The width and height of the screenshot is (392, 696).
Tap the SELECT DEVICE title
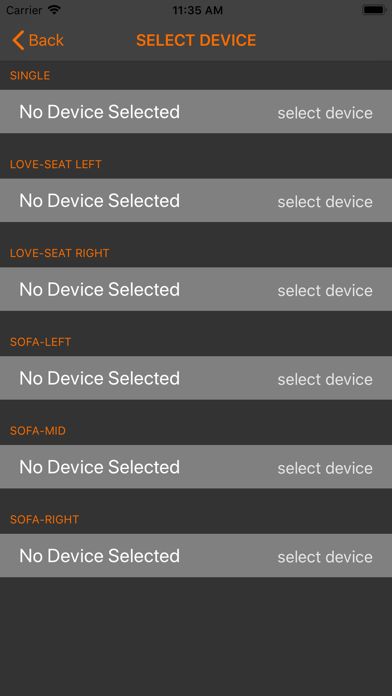click(196, 40)
